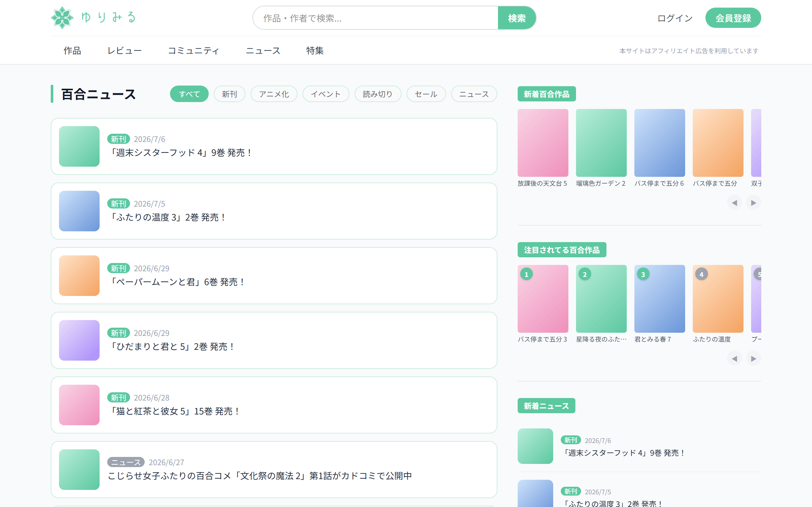Screen dimensions: 812x507
Task: Advance the 注目されてる百合作品 carousel forward
Action: (753, 358)
